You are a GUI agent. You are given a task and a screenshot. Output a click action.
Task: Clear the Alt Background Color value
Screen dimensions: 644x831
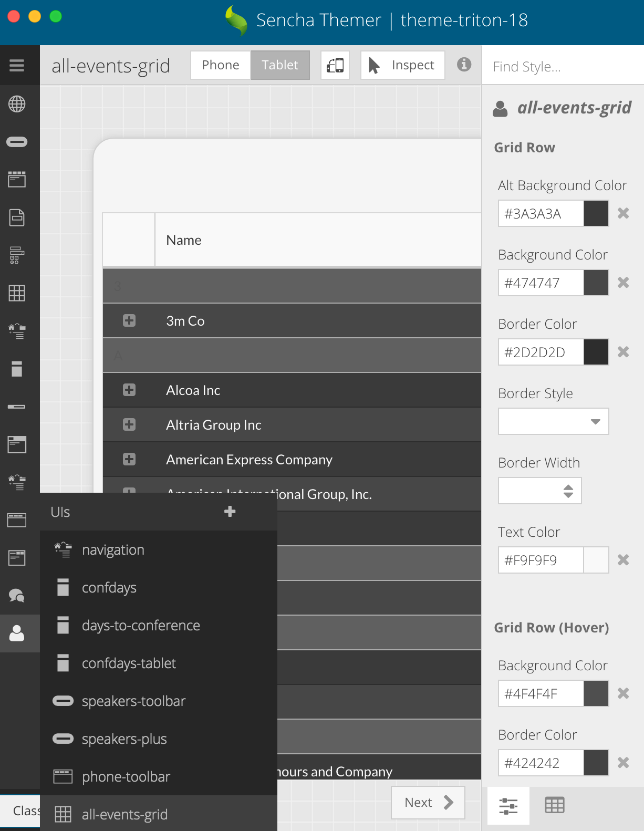624,213
